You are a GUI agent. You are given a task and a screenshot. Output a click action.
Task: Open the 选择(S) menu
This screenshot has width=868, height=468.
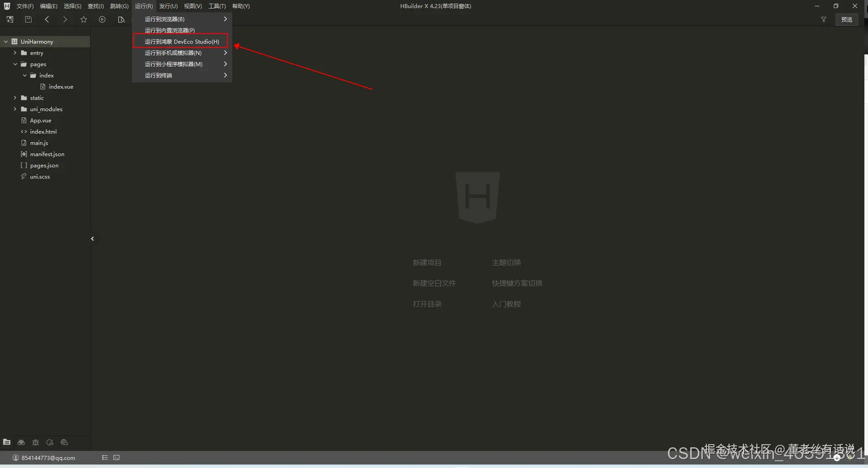click(72, 6)
